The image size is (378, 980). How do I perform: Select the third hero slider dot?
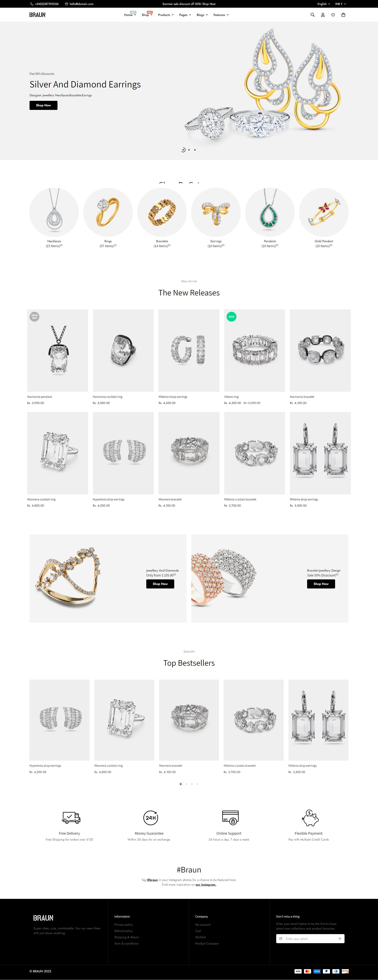click(195, 150)
